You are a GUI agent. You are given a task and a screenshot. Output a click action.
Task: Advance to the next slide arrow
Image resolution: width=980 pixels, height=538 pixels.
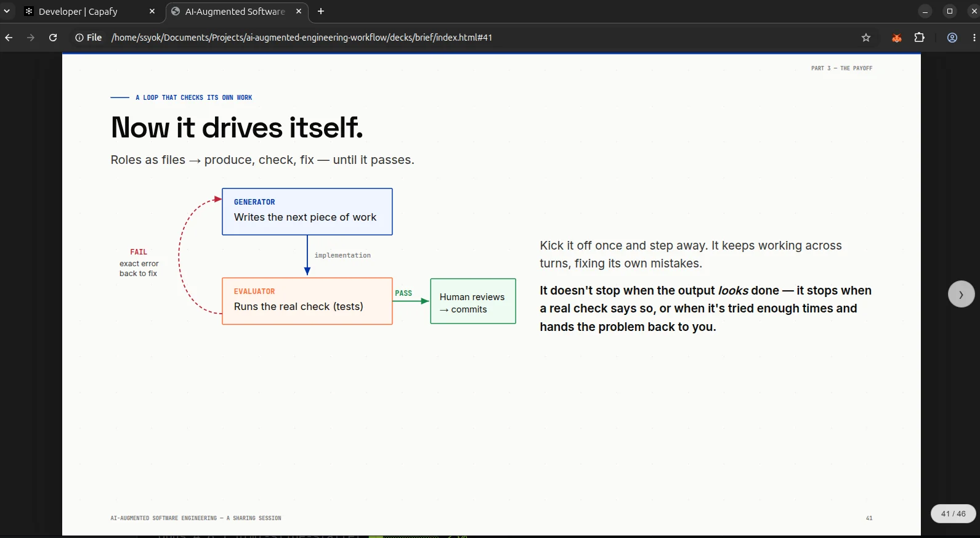[x=961, y=295]
